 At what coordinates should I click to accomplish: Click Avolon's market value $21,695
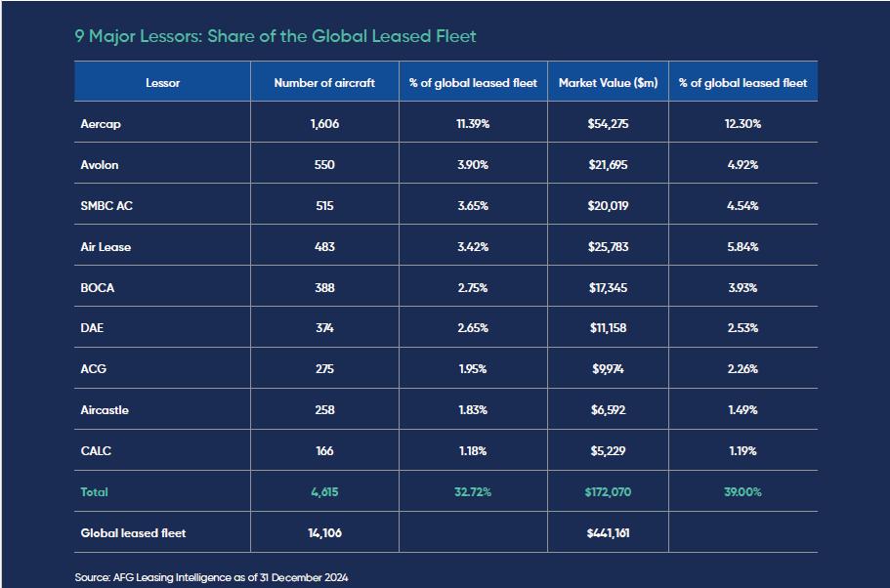click(x=607, y=165)
